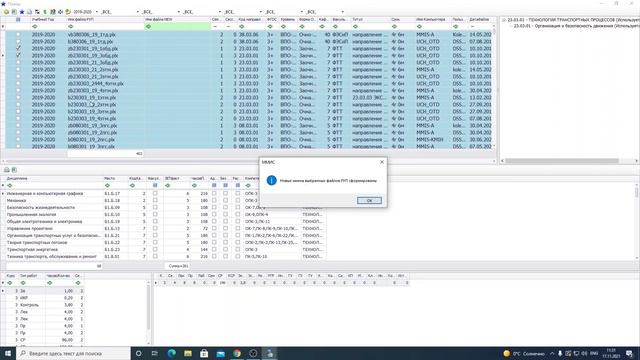Click the filter icon under the Имя файла РУП column
Image resolution: width=640 pixels, height=360 pixels.
click(71, 27)
